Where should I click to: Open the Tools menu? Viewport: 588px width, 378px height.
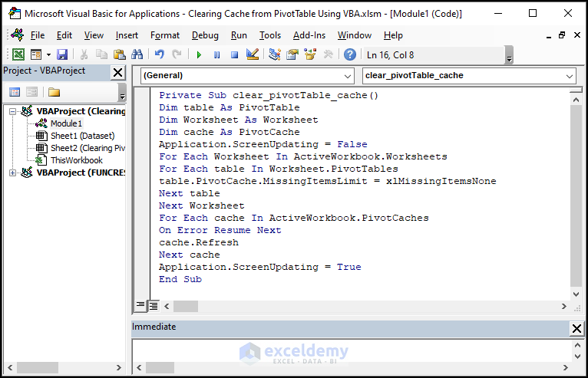270,35
